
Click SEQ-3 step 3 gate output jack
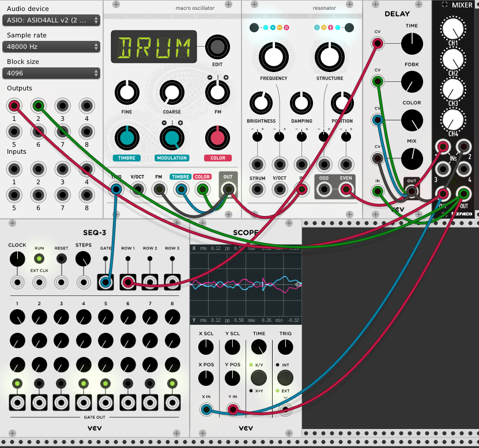pyautogui.click(x=61, y=403)
